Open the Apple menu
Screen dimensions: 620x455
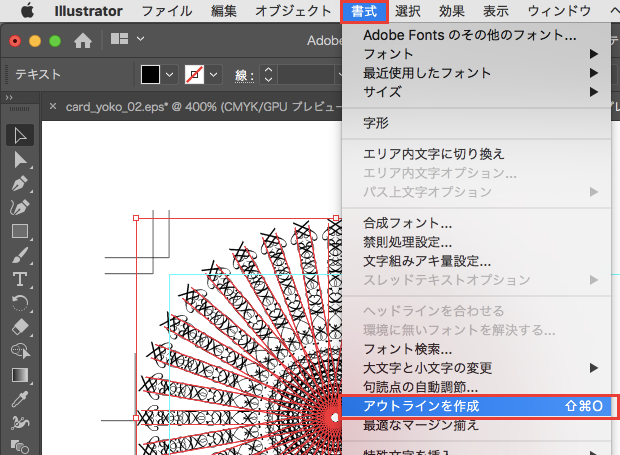[x=27, y=12]
